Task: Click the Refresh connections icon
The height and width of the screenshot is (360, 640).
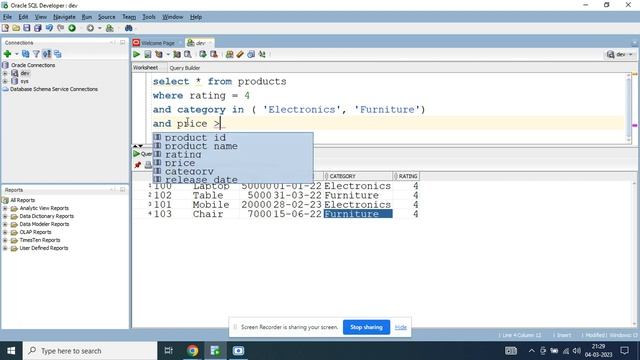Action: 25,54
